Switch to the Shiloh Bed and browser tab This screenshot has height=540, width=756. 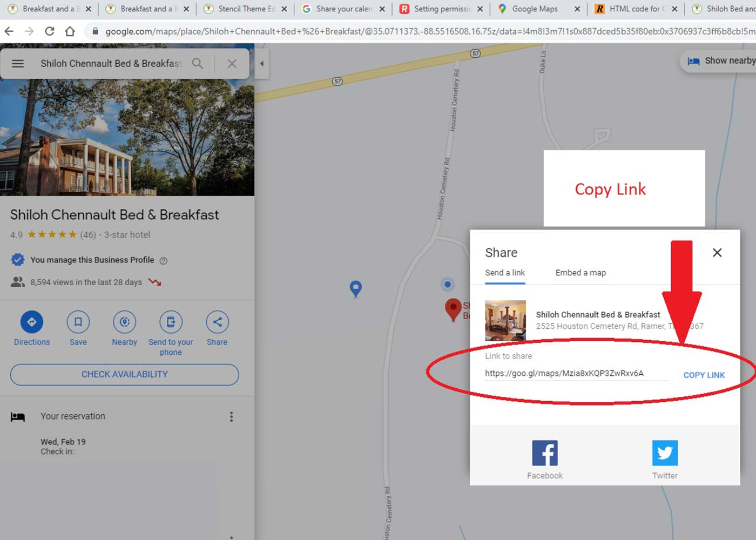tap(724, 9)
